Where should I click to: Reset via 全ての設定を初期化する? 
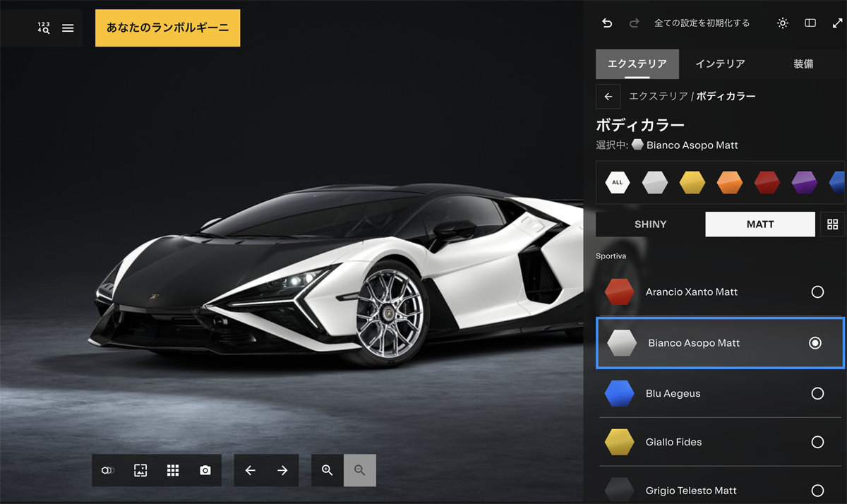(x=702, y=23)
